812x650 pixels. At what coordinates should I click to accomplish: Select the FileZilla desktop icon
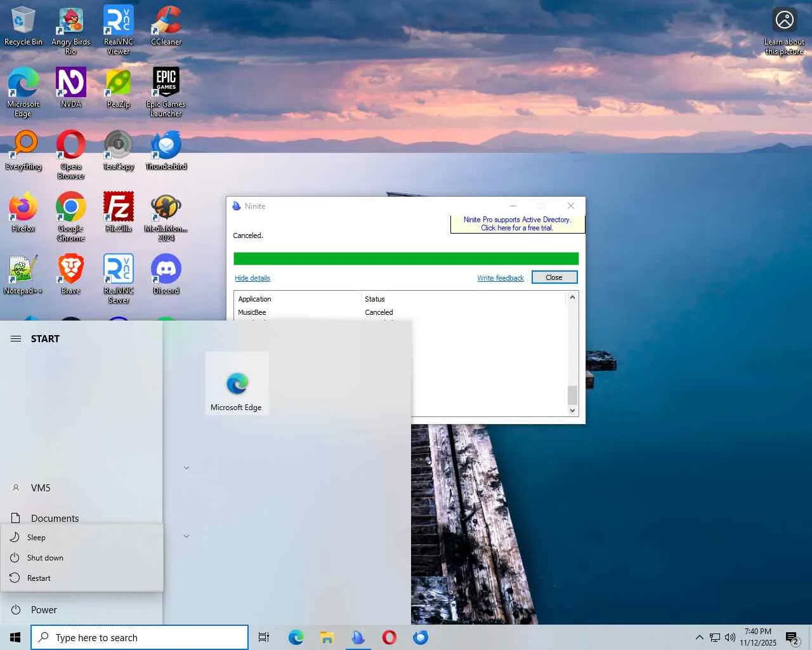coord(119,213)
